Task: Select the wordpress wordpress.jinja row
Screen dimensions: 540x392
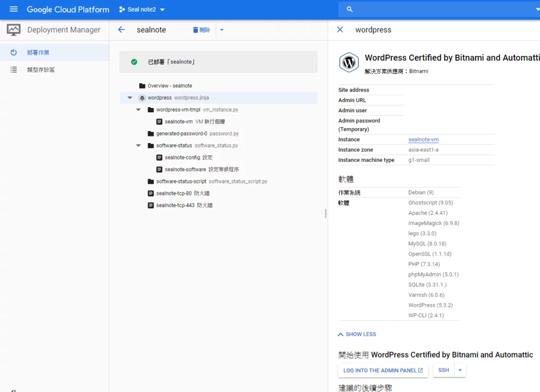Action: 218,98
